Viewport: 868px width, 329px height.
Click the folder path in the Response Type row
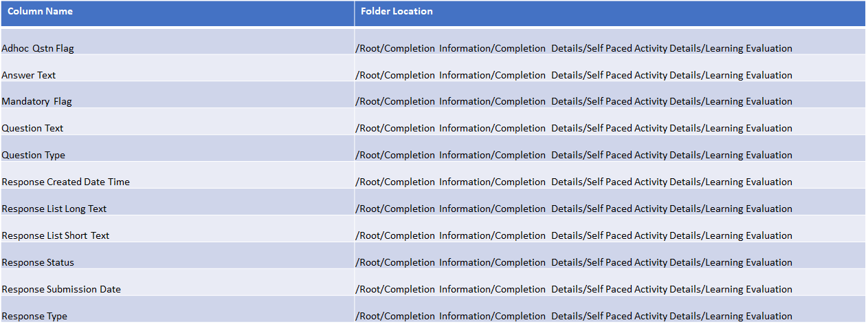click(x=574, y=317)
